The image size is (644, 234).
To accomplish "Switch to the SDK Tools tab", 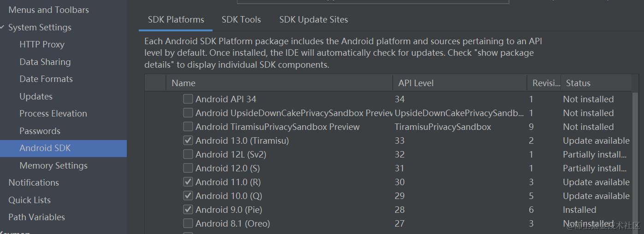I will (241, 20).
